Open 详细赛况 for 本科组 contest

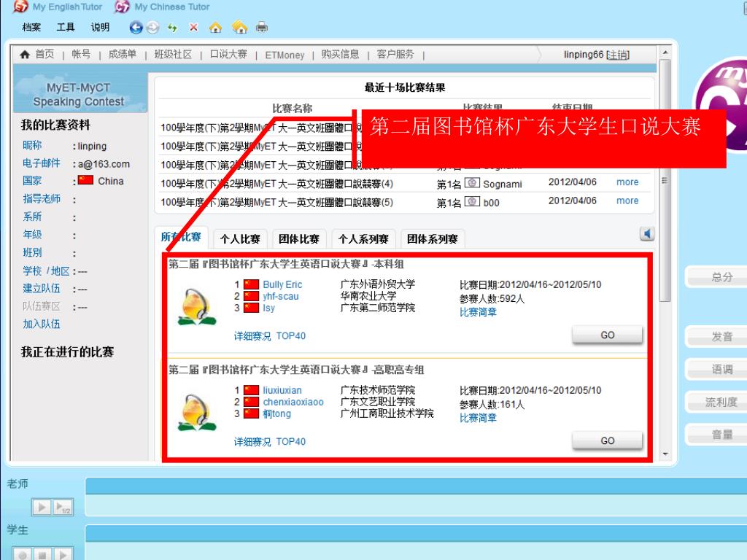[252, 336]
